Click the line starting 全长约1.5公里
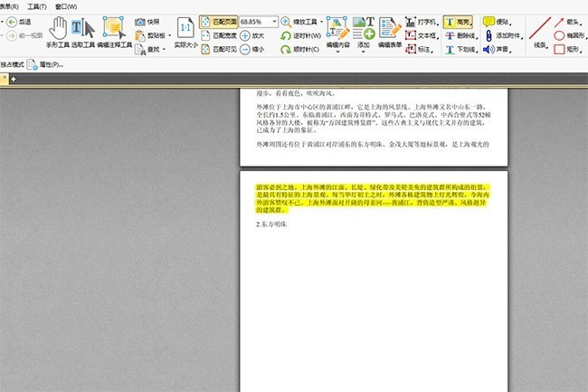The image size is (588, 392). pyautogui.click(x=374, y=115)
